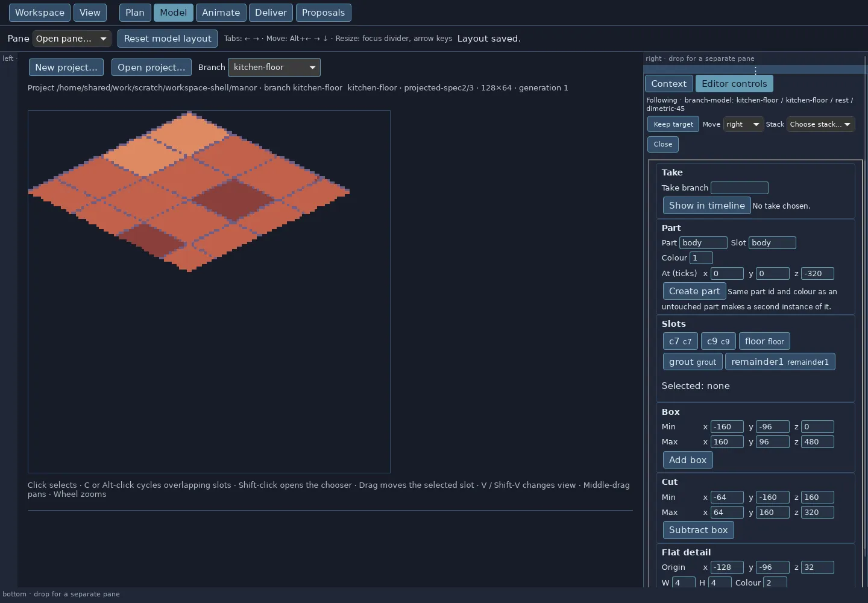Image resolution: width=868 pixels, height=603 pixels.
Task: Click the Box Max z field
Action: point(817,442)
